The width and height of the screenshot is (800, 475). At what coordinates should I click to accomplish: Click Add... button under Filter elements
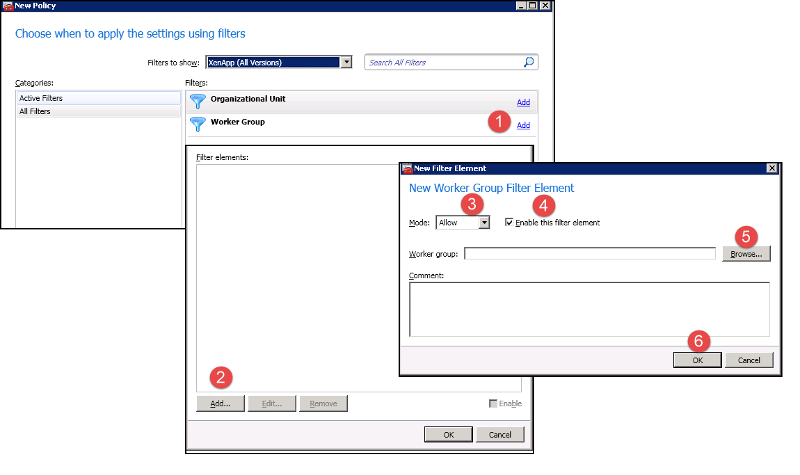pyautogui.click(x=220, y=404)
